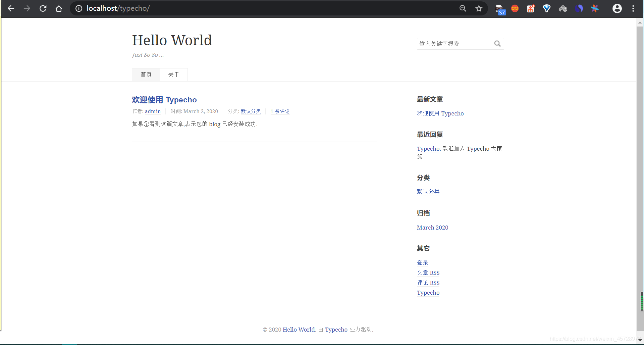
Task: Click the tagline text Just So So ...
Action: coord(148,55)
